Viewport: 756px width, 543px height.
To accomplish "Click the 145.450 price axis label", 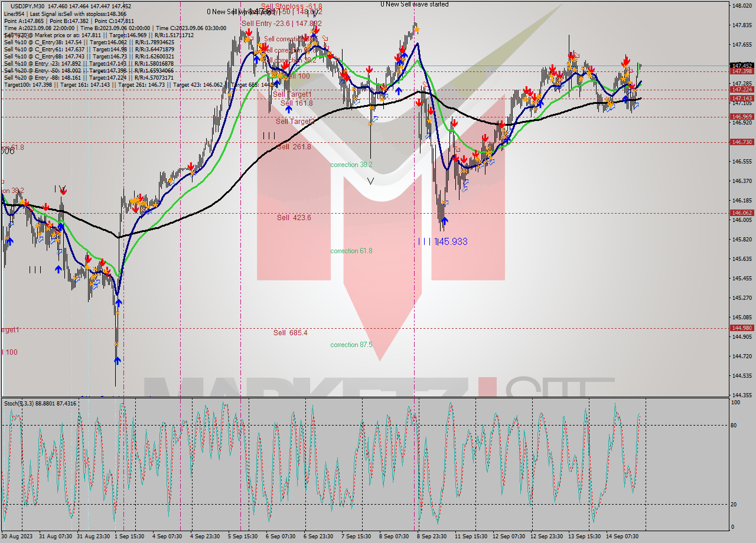I will click(742, 278).
